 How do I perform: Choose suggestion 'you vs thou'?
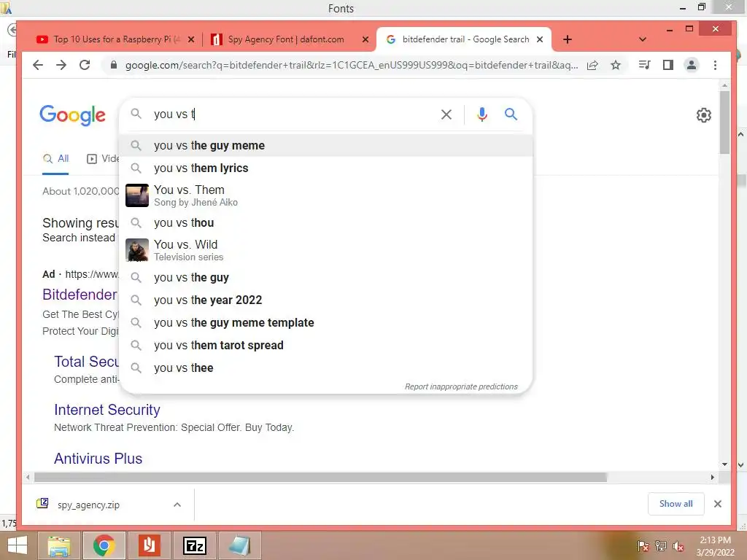(326, 223)
